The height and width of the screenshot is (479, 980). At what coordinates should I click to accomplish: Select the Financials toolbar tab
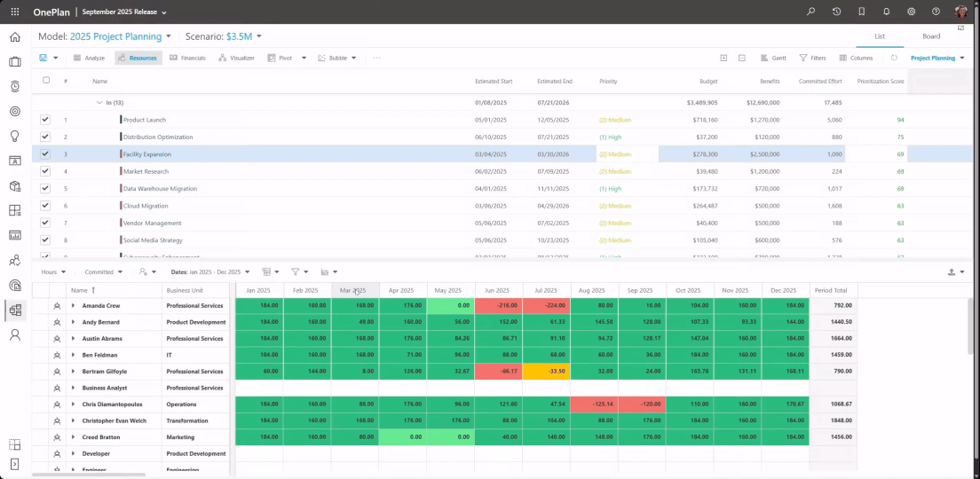187,58
